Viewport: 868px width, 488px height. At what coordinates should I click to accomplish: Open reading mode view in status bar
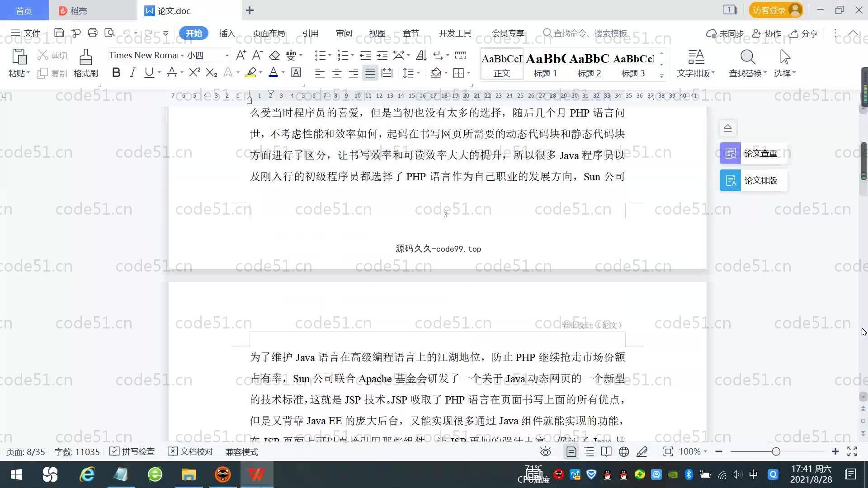(x=606, y=451)
